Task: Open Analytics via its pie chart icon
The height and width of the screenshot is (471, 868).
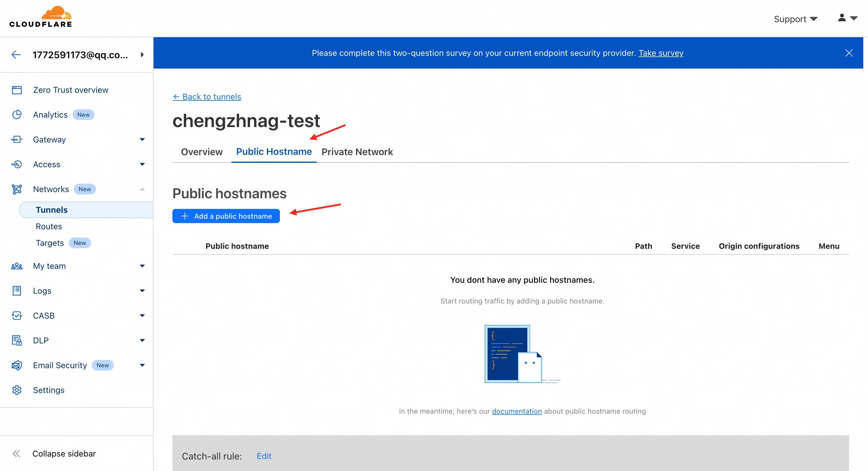Action: 17,115
